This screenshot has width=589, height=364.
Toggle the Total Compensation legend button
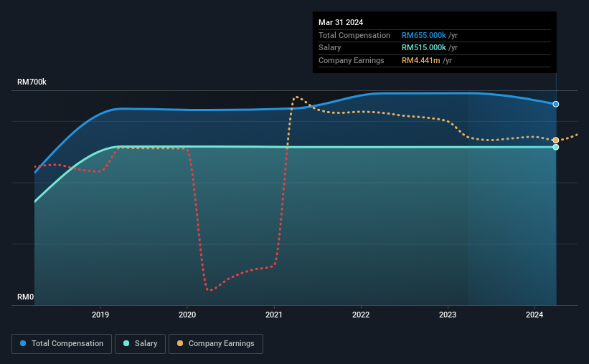[62, 344]
